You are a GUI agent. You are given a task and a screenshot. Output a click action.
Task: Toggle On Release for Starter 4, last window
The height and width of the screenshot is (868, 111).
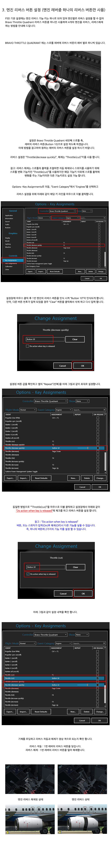(97, 668)
